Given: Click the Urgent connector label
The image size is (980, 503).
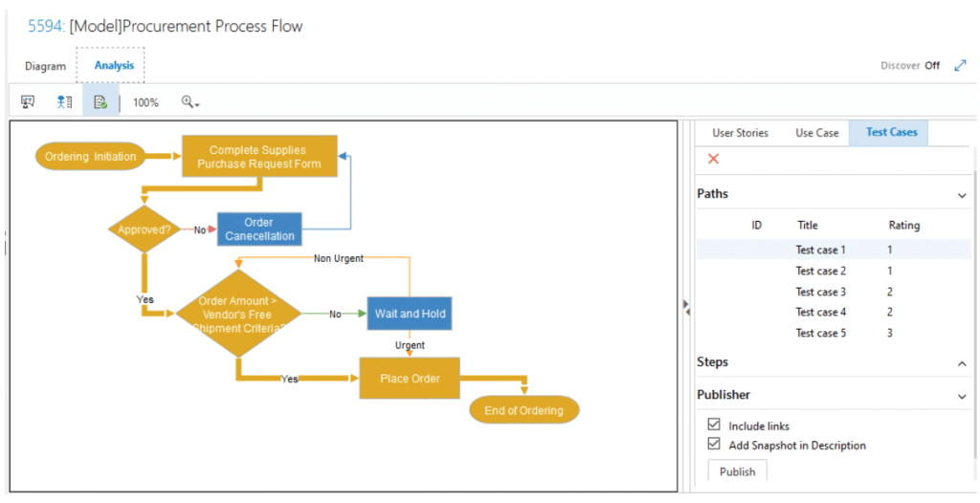Looking at the screenshot, I should coord(410,345).
